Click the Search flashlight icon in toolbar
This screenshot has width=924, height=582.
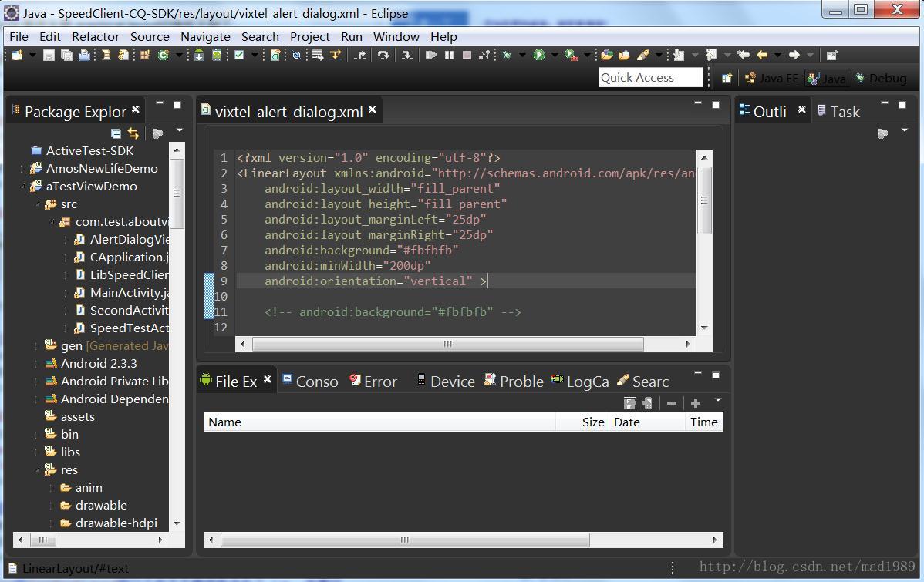pos(643,55)
